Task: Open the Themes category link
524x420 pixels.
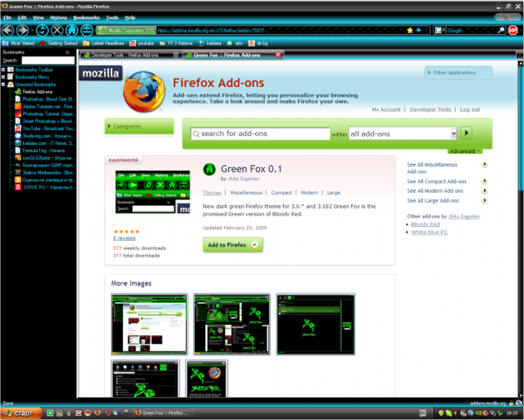Action: [x=212, y=193]
